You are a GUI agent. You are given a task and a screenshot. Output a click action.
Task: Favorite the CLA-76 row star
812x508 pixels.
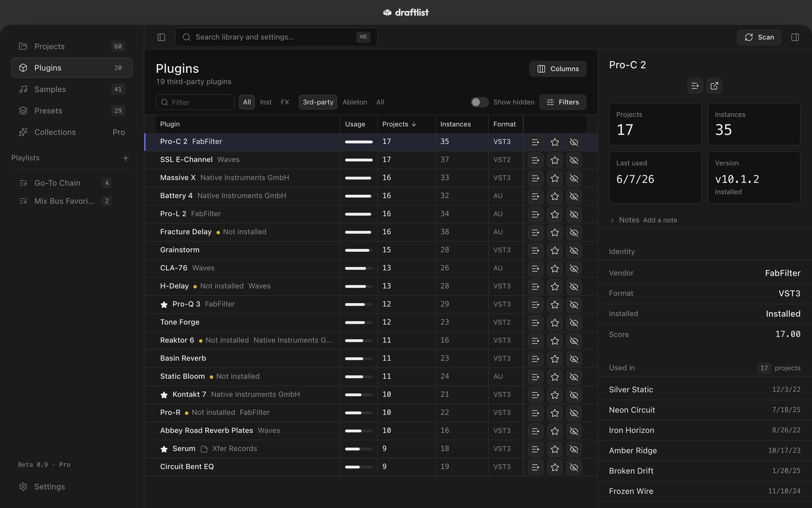pyautogui.click(x=555, y=269)
